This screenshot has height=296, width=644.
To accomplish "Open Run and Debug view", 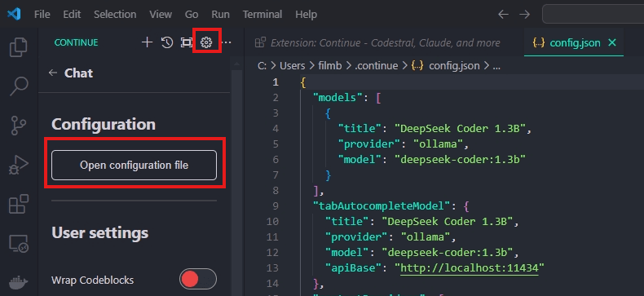I will 19,166.
